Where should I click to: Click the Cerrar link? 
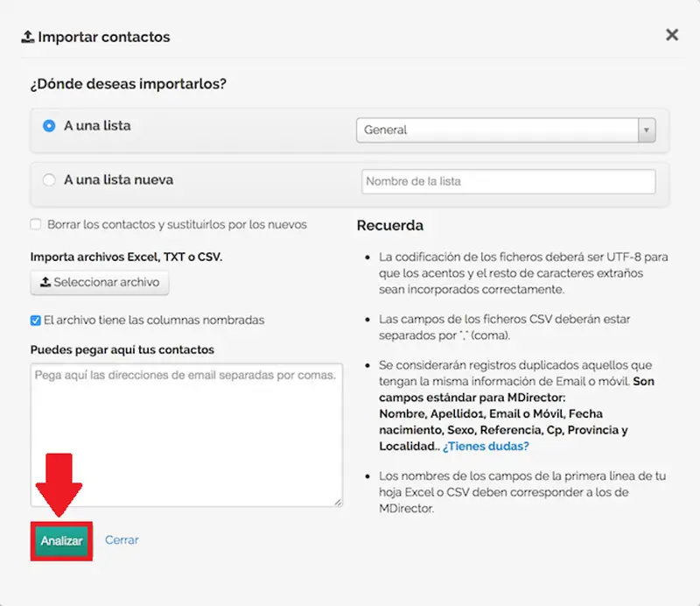(x=122, y=540)
